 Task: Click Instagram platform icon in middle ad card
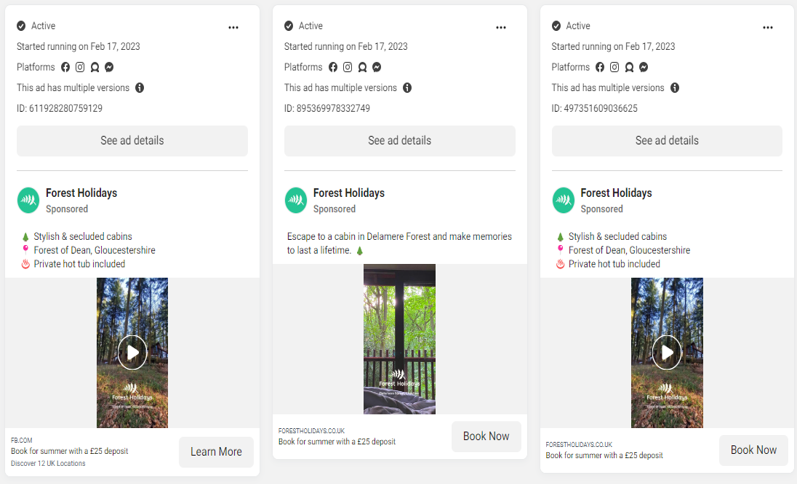click(x=348, y=67)
